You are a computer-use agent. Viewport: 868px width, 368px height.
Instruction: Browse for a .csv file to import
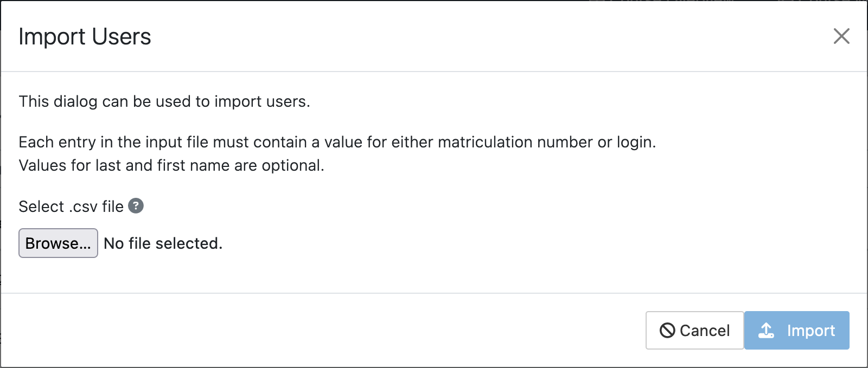click(x=58, y=243)
